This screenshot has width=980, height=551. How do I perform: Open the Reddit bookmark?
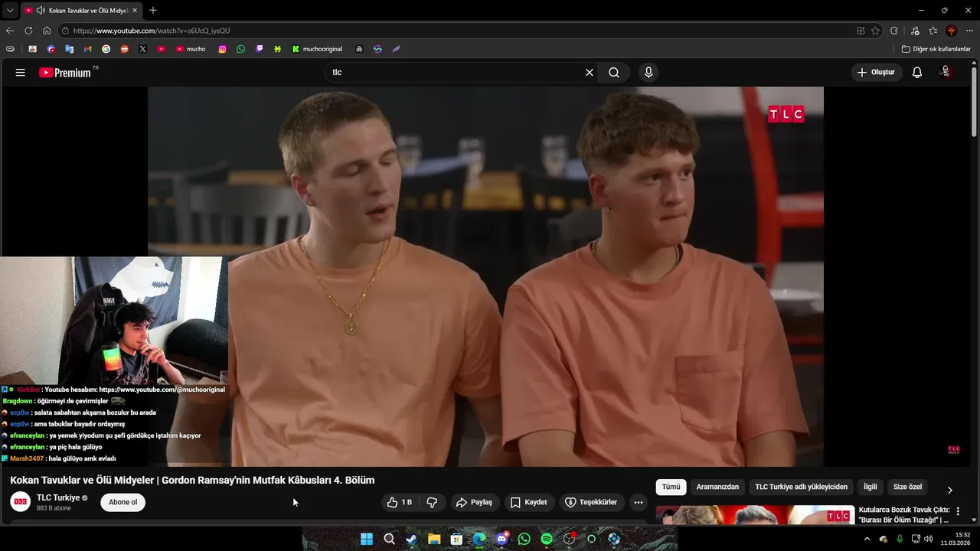[x=124, y=49]
